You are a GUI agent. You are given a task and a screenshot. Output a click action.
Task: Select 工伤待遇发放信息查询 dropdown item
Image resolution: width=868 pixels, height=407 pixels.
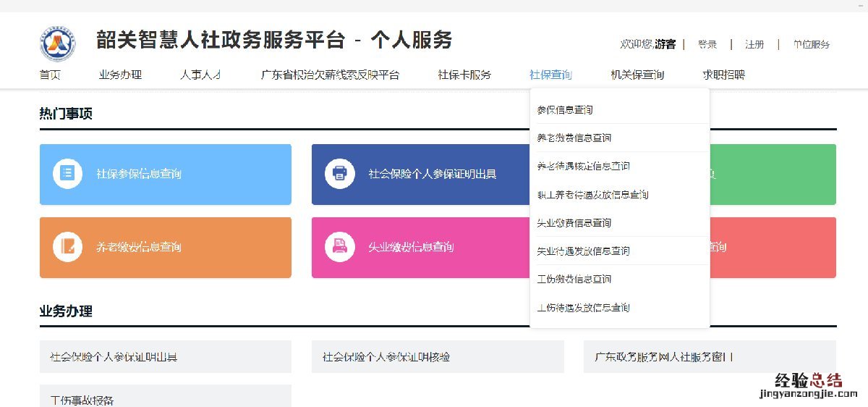point(583,308)
